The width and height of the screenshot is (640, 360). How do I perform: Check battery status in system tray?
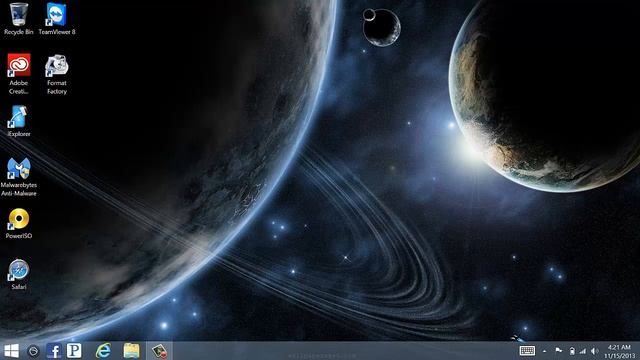[x=572, y=351]
